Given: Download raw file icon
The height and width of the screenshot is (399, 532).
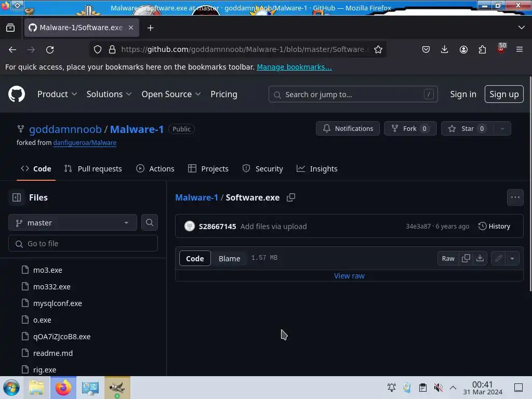Looking at the screenshot, I should (x=480, y=258).
